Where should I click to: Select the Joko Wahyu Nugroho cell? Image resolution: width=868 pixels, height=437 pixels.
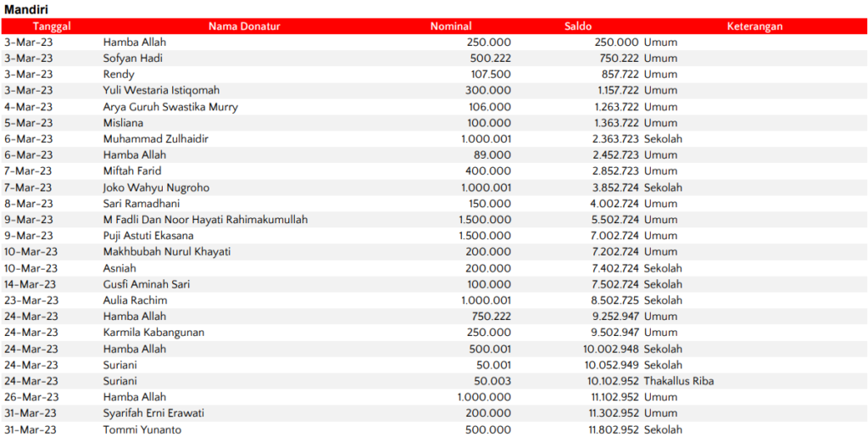pyautogui.click(x=156, y=188)
